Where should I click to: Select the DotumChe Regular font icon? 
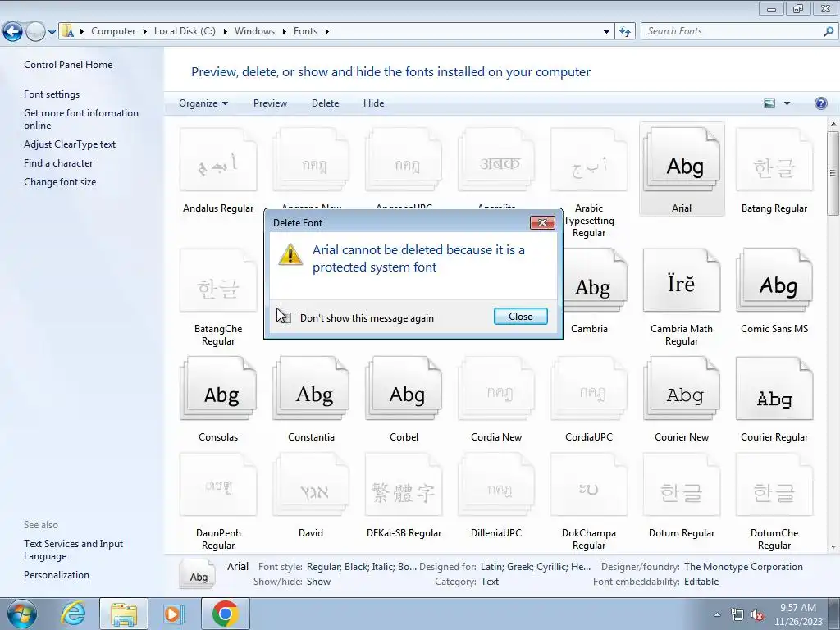tap(774, 485)
